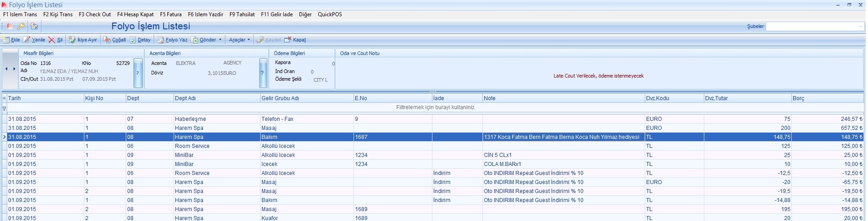
Task: Click Sil to delete the entry
Action: point(55,40)
